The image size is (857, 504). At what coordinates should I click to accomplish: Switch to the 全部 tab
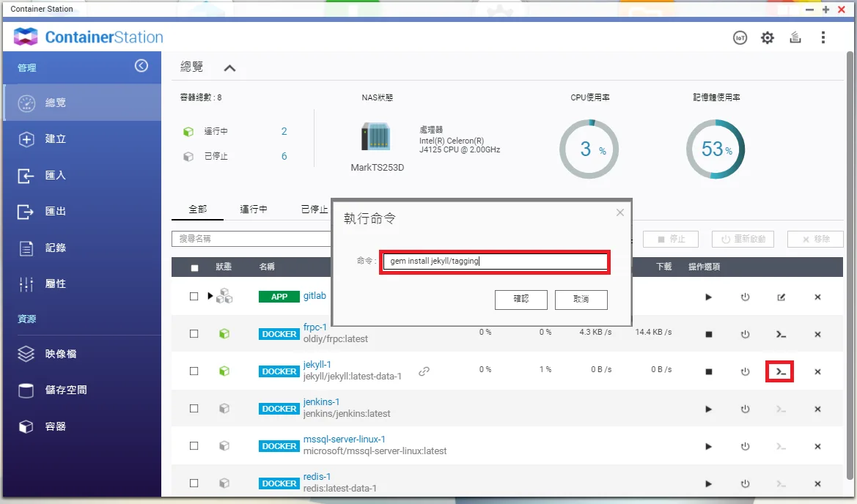pos(197,209)
